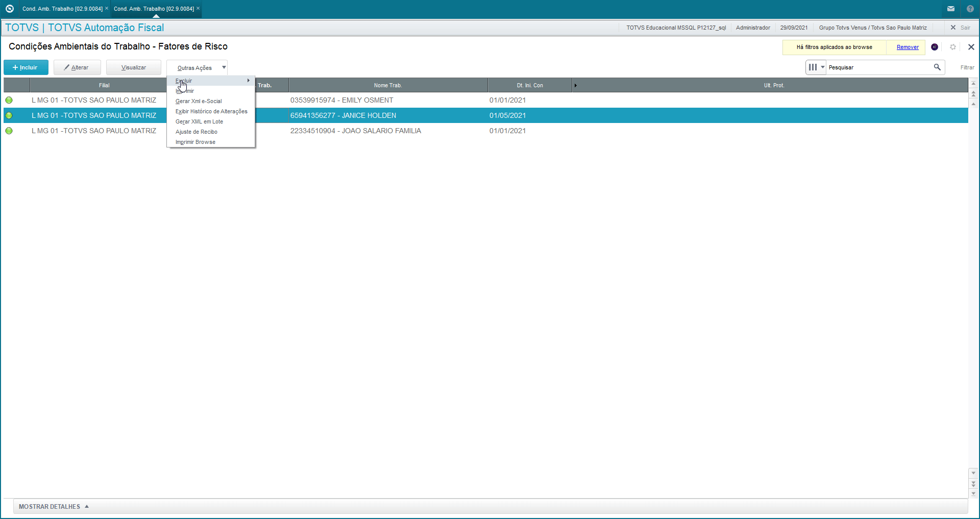Click Filial cell in EMILY OSMENT row
Viewport: 980px width, 519px height.
94,100
